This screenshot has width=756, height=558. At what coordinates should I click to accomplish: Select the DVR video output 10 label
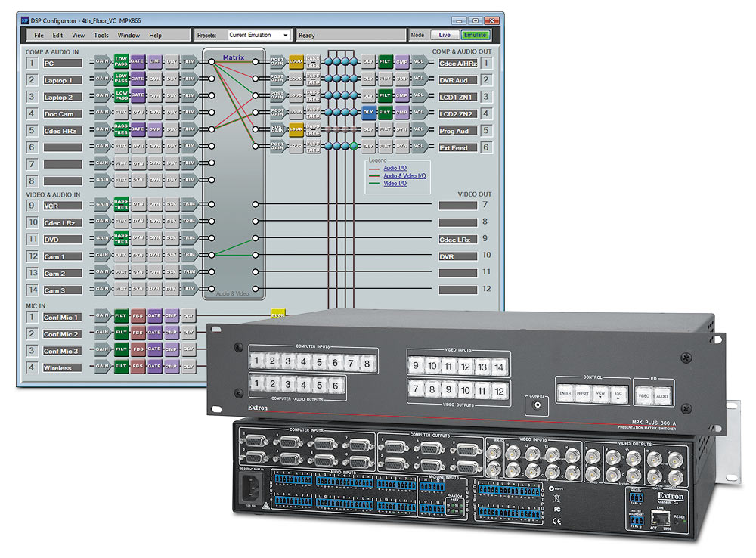click(457, 256)
